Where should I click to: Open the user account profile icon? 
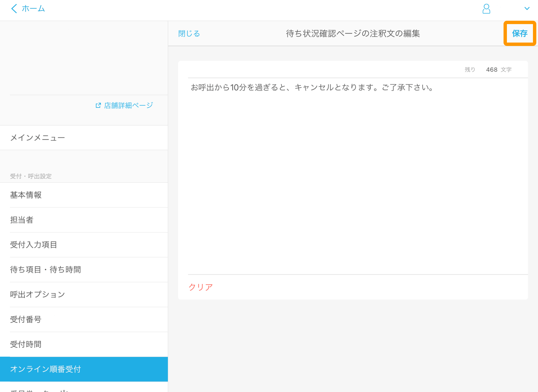486,9
